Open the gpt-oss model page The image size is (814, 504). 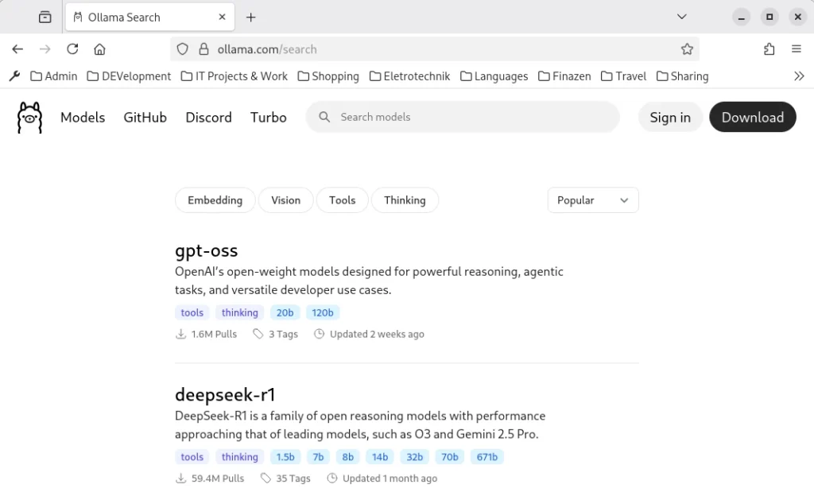tap(206, 250)
